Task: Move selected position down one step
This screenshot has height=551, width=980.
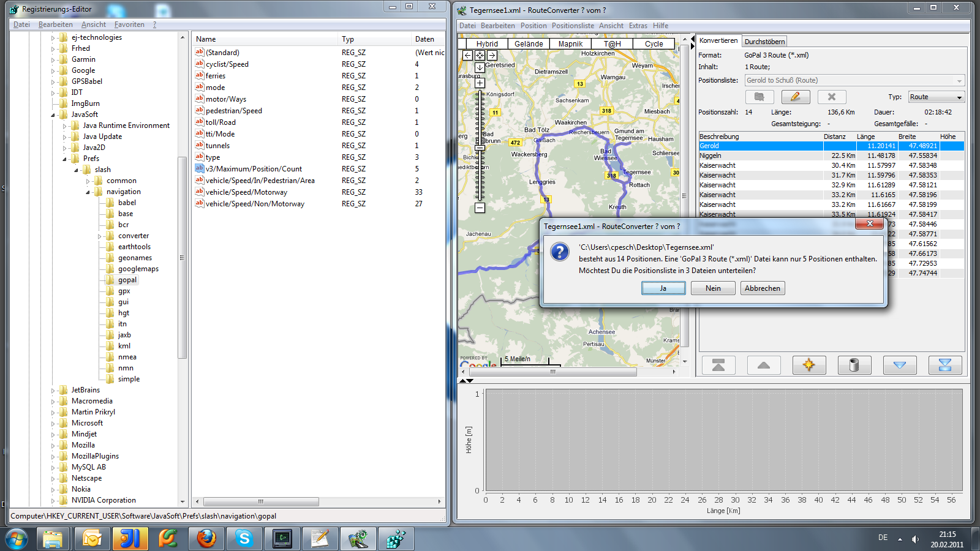Action: click(x=899, y=365)
